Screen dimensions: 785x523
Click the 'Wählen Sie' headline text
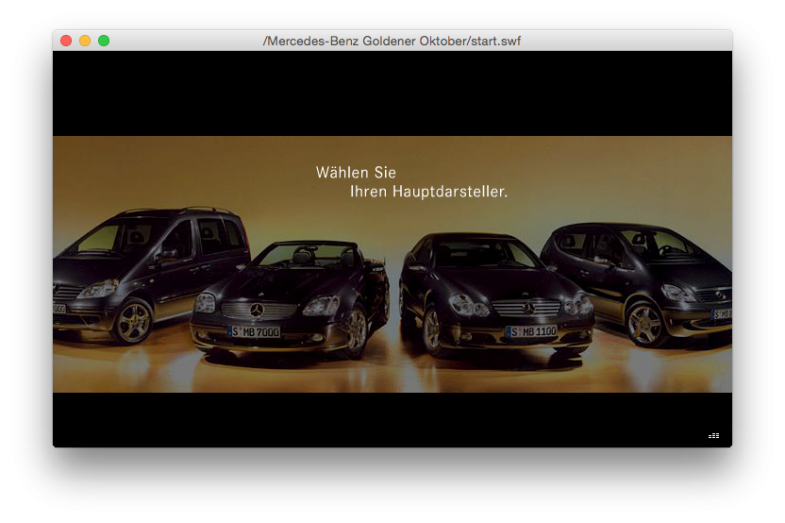(x=356, y=173)
